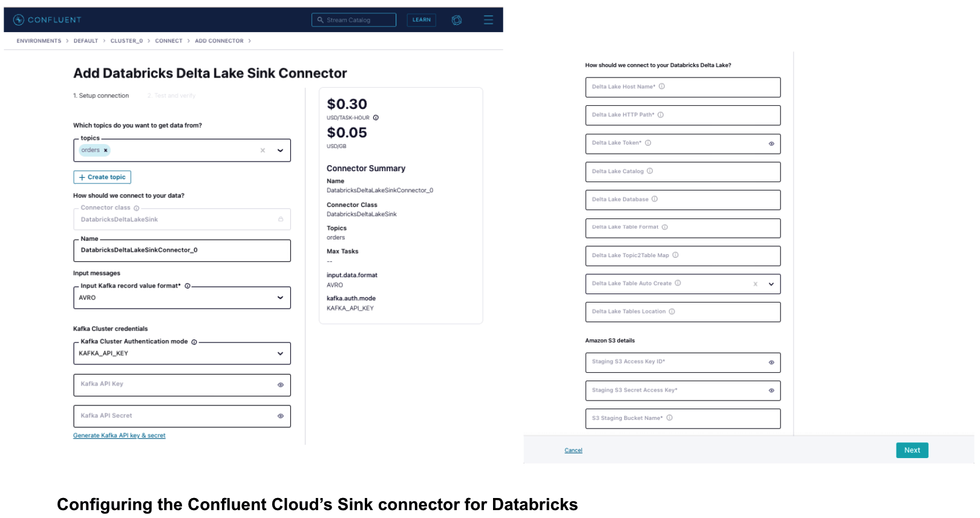Click the Confluent logo icon

(19, 20)
